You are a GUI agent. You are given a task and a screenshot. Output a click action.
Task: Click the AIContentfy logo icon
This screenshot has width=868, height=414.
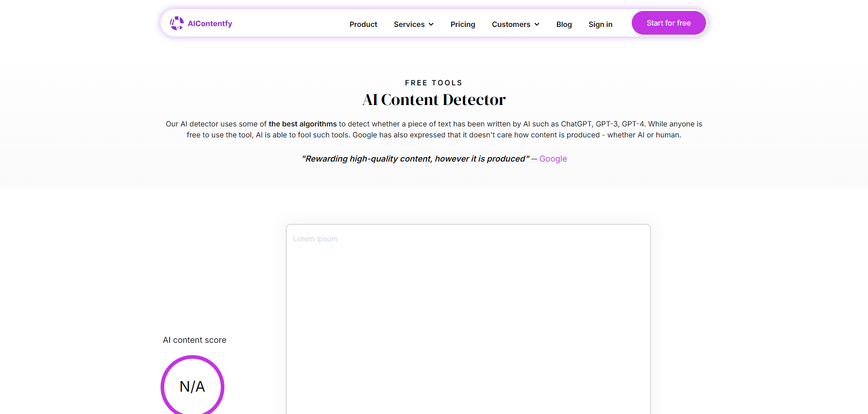pos(177,23)
